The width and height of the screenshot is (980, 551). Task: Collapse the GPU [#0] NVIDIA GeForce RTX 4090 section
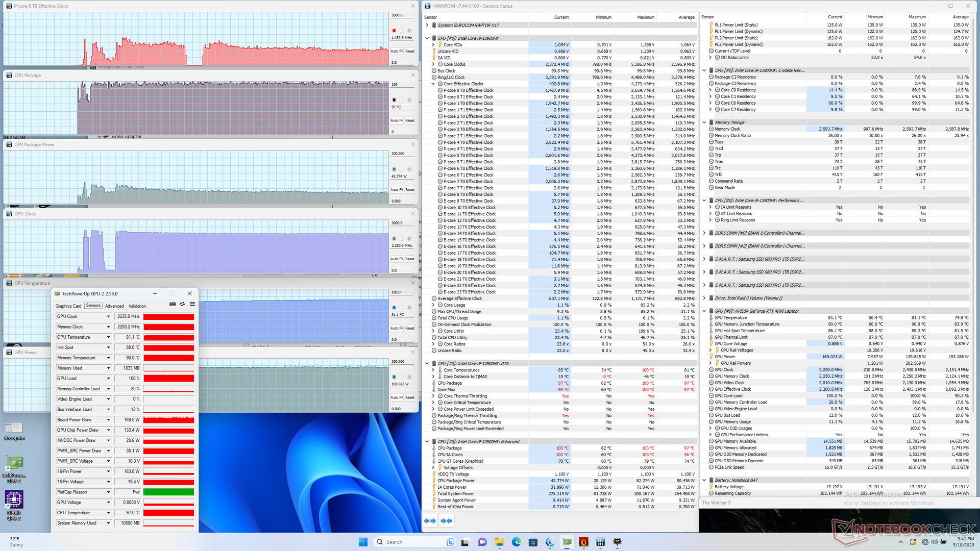click(x=704, y=311)
